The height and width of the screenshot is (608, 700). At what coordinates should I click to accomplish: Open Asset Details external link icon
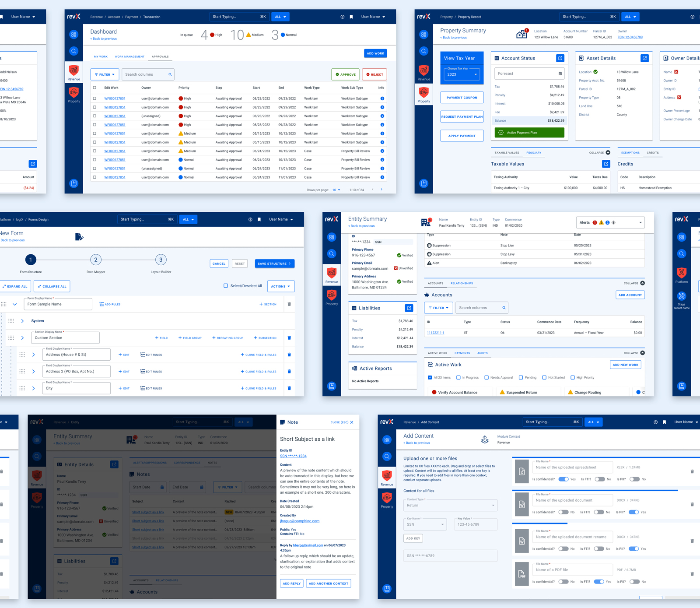(x=644, y=58)
